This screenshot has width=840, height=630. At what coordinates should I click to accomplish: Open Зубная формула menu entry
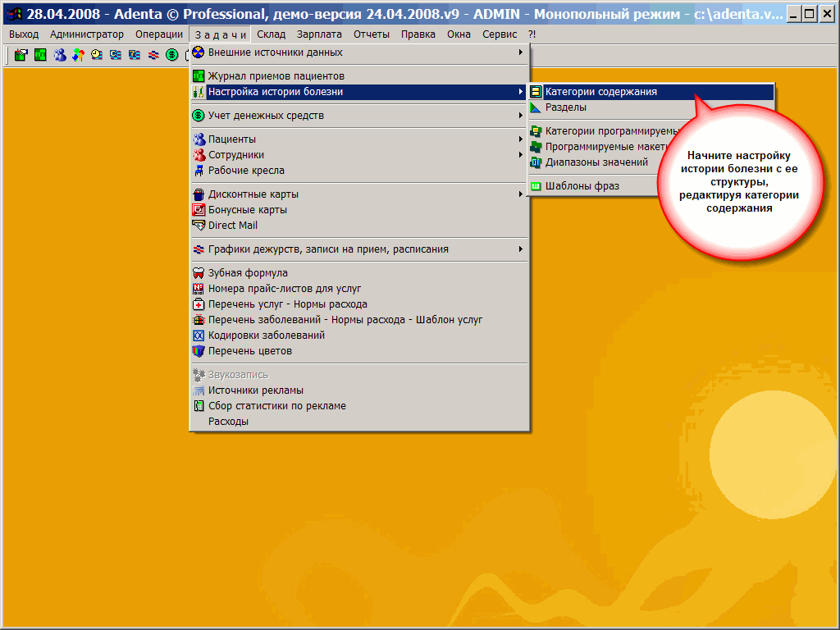point(248,273)
